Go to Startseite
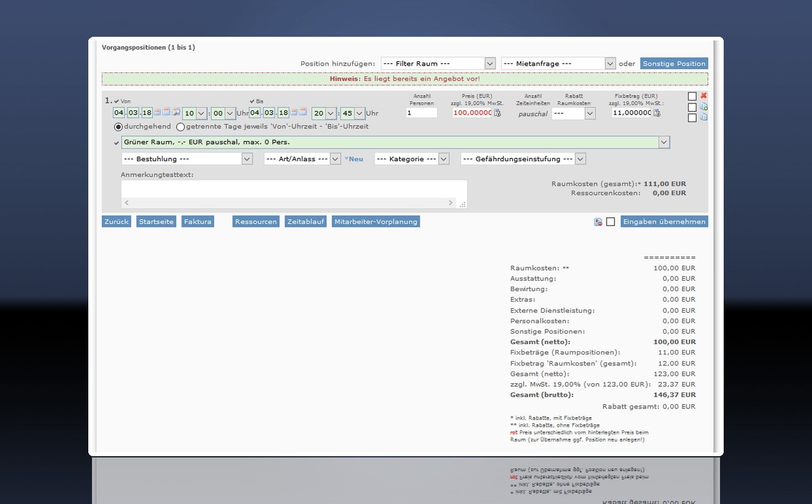Viewport: 812px width, 504px height. tap(156, 221)
